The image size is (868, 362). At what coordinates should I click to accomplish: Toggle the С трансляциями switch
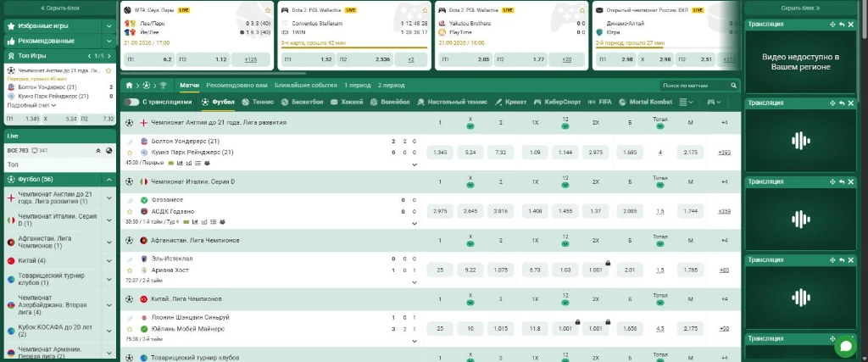131,102
